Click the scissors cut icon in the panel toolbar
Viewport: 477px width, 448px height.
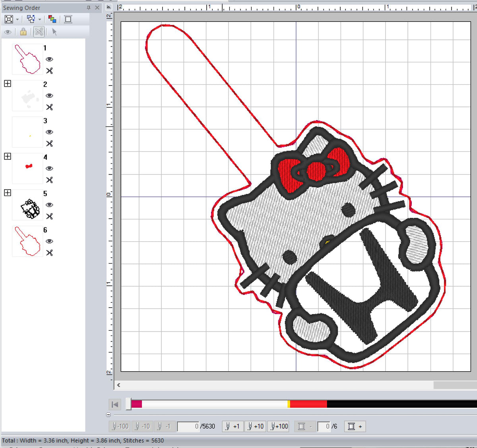[x=39, y=32]
